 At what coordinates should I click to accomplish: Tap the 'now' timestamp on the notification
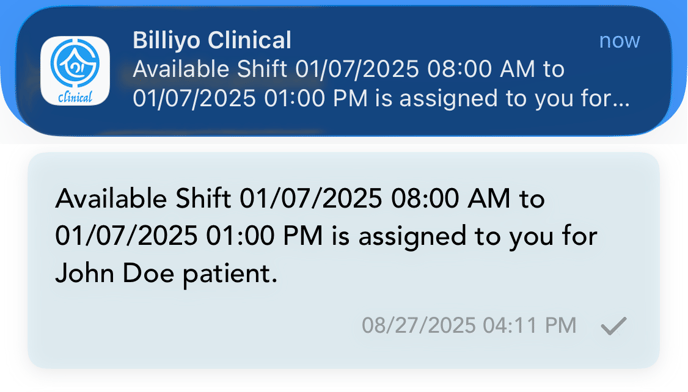pos(620,40)
